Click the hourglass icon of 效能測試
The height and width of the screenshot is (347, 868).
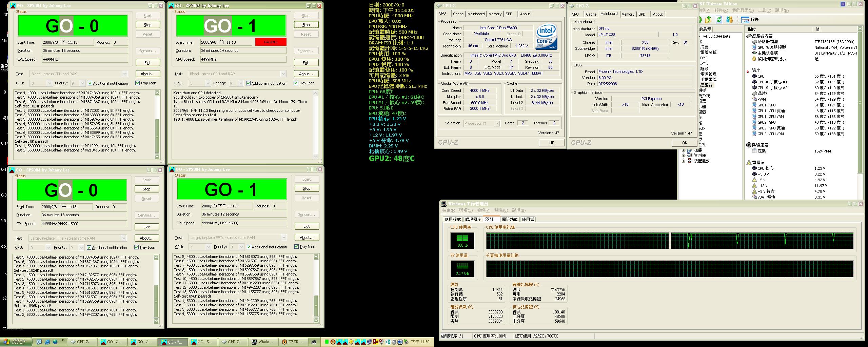point(689,161)
